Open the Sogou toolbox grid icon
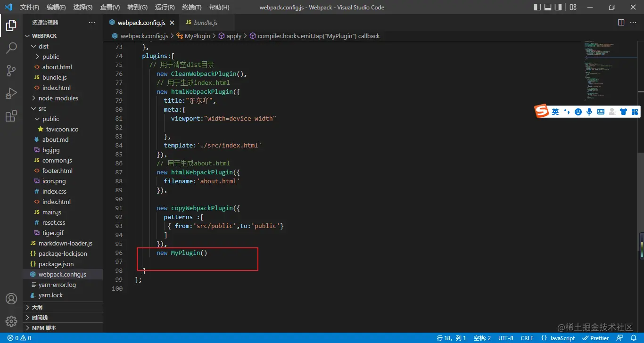The image size is (644, 343). (x=635, y=112)
